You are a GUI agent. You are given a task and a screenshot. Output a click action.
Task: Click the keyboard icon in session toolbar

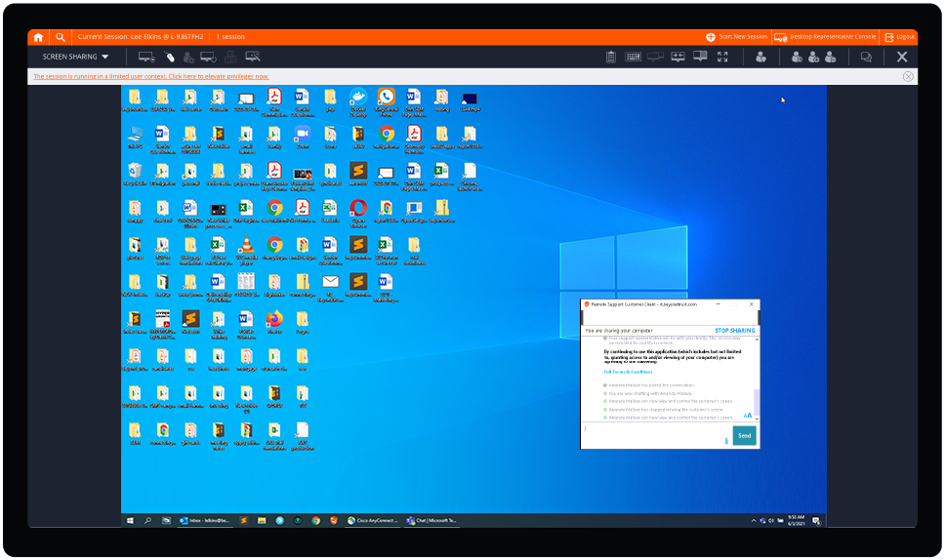pos(633,57)
